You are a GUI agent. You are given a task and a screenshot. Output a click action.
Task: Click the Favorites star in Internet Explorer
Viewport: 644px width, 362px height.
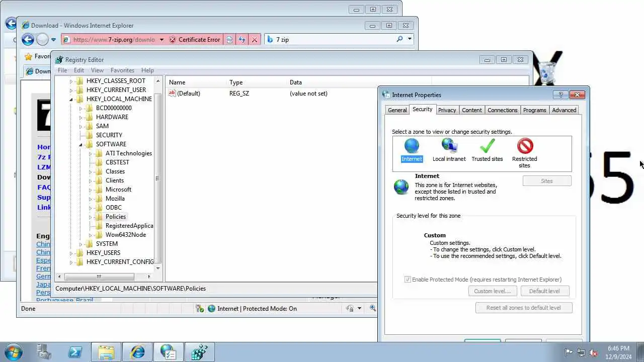point(29,56)
